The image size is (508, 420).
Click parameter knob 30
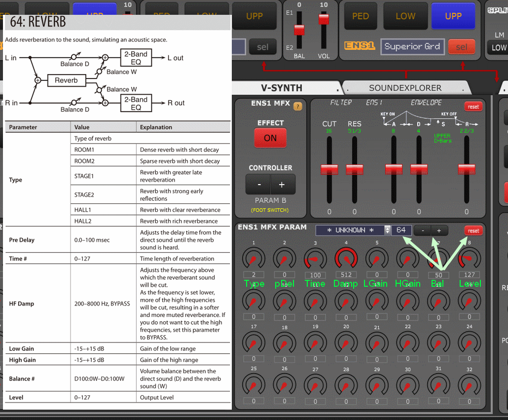pos(407,385)
